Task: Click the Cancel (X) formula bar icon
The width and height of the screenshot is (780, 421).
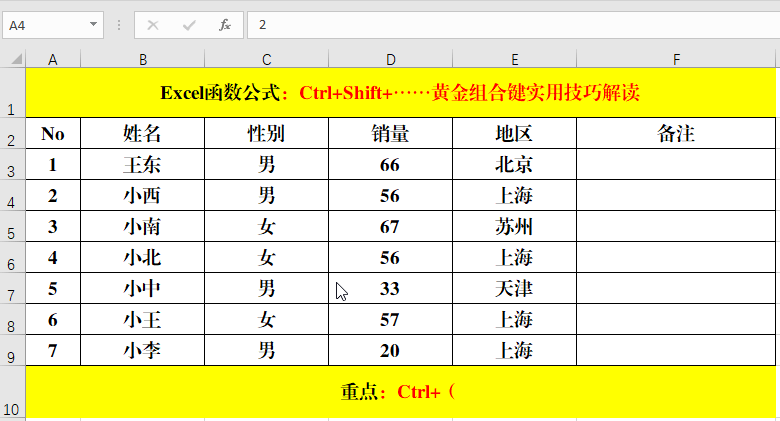Action: click(153, 25)
